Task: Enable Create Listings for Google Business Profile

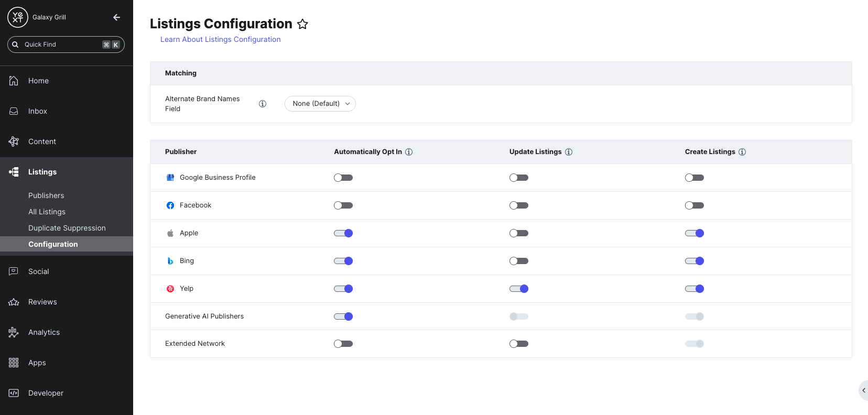Action: 695,178
